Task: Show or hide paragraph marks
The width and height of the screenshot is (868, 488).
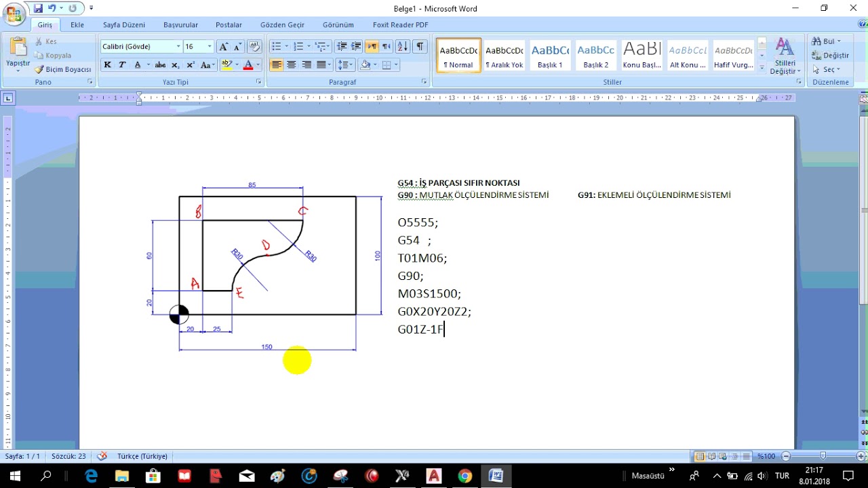Action: (x=420, y=47)
